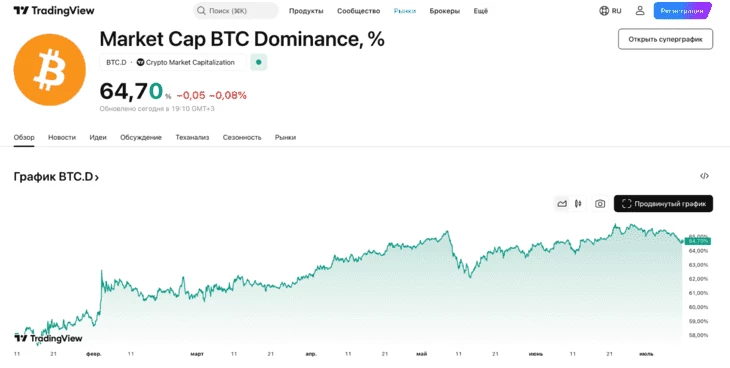Viewport: 730px width, 368px height.
Task: Click the июль date axis label
Action: click(647, 354)
